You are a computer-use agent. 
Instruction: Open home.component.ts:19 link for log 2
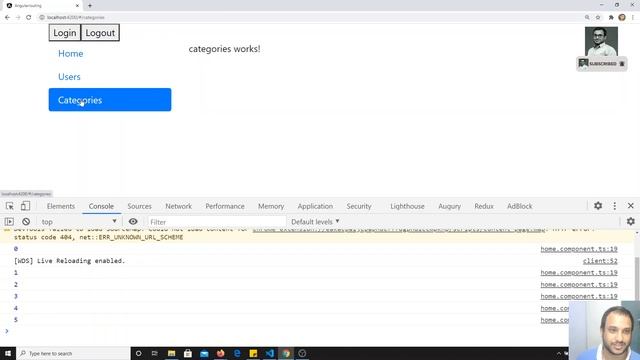[x=579, y=284]
